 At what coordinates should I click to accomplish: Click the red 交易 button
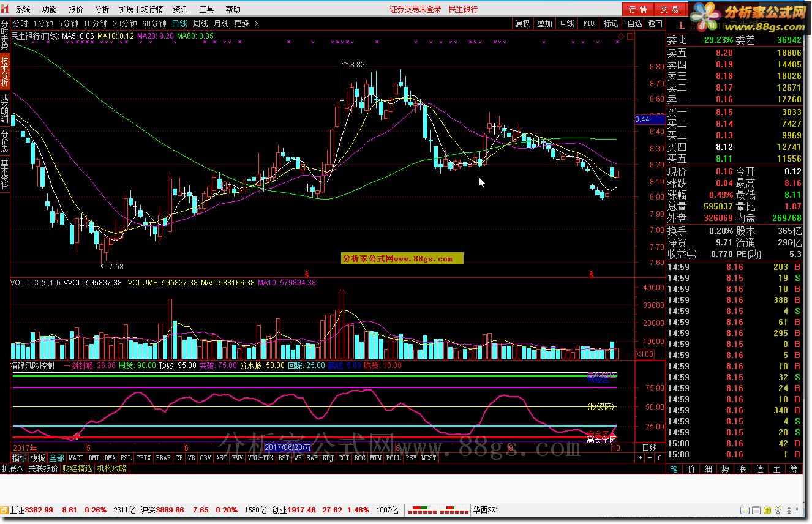670,9
